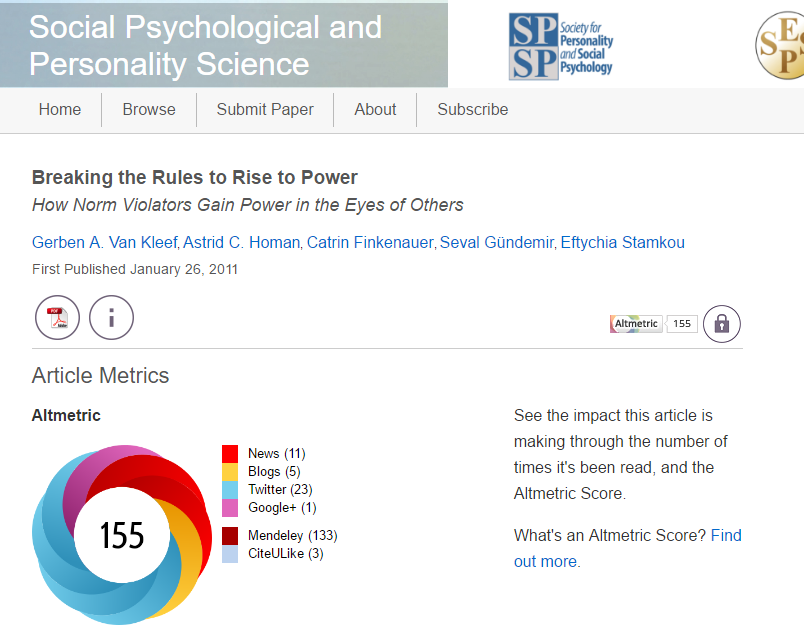Click the pale blue CiteULike swatch
This screenshot has width=804, height=633.
pos(230,554)
